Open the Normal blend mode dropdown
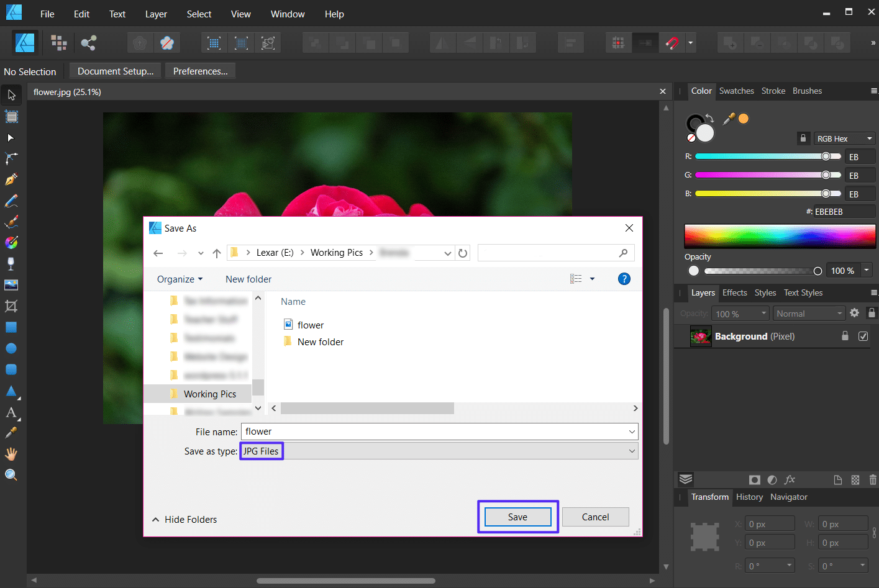This screenshot has width=879, height=588. coord(809,313)
